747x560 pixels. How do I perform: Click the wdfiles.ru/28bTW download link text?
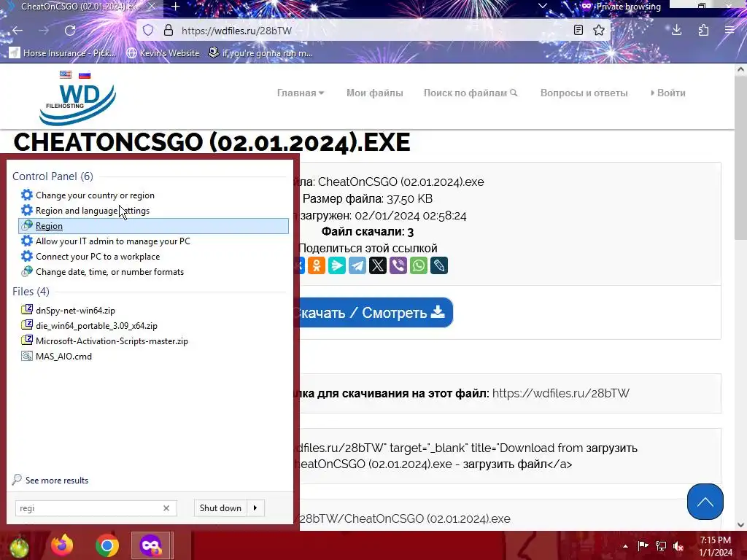pyautogui.click(x=561, y=393)
